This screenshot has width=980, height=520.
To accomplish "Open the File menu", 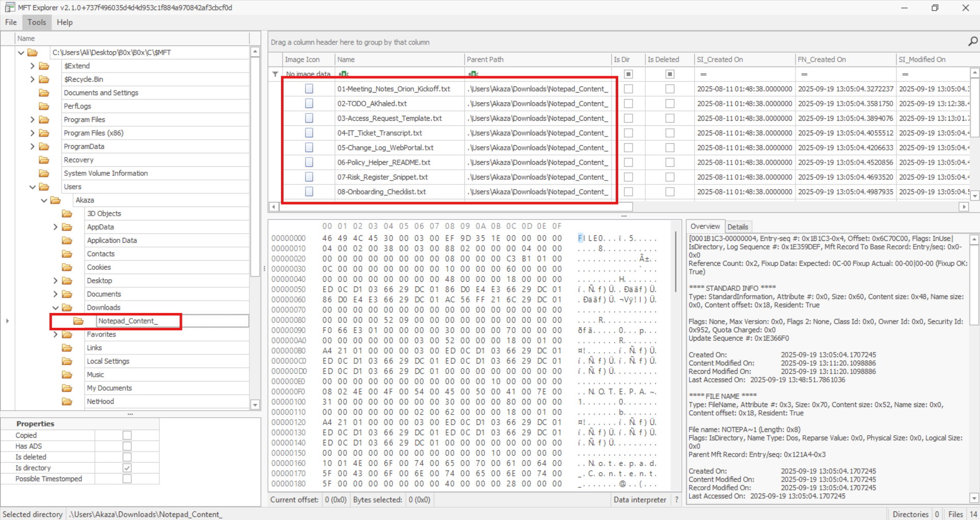I will click(x=11, y=22).
